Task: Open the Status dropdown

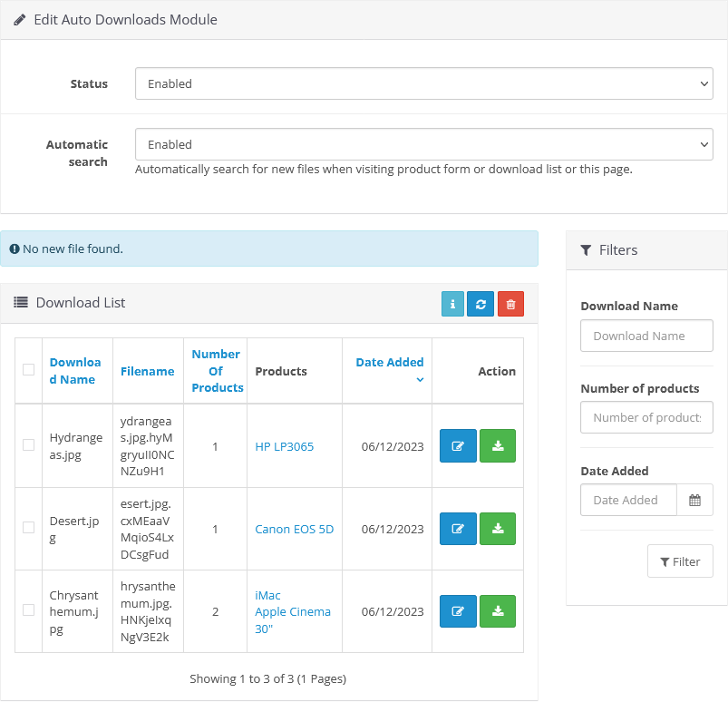Action: [423, 83]
